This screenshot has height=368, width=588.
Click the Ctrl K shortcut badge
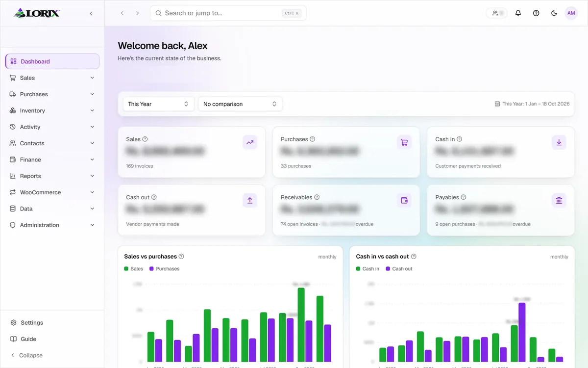coord(292,13)
